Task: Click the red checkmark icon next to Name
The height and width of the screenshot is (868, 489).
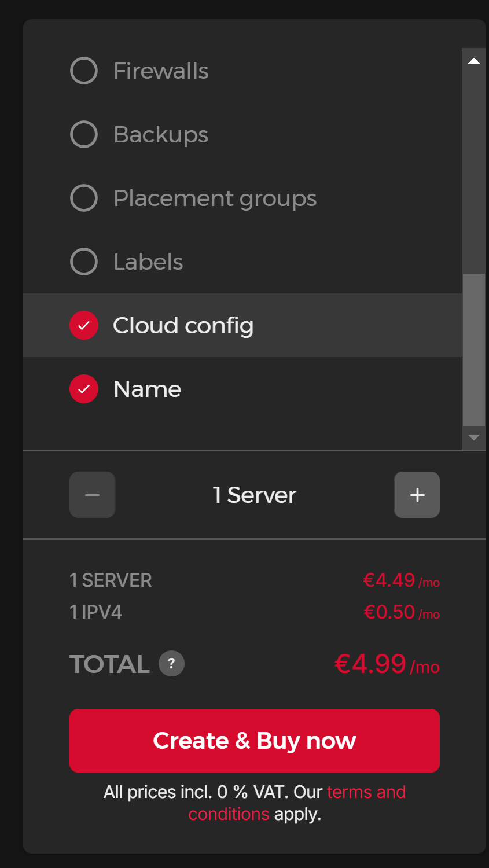Action: [x=84, y=389]
